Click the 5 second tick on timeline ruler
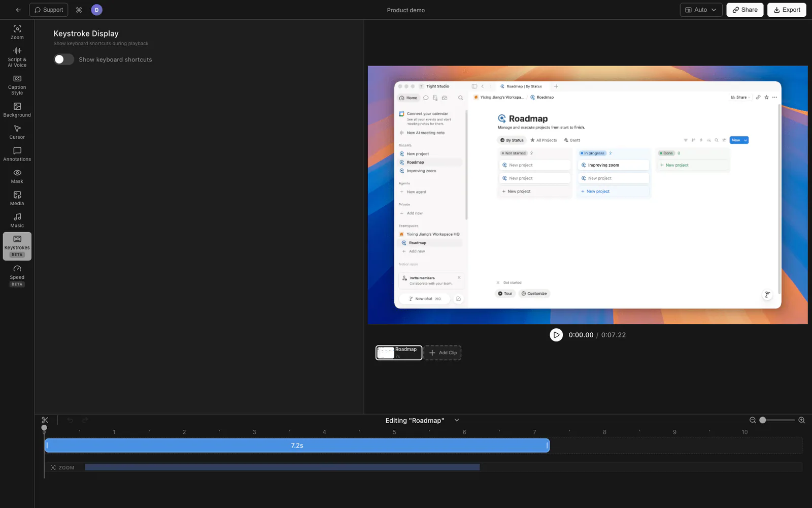 (x=394, y=432)
